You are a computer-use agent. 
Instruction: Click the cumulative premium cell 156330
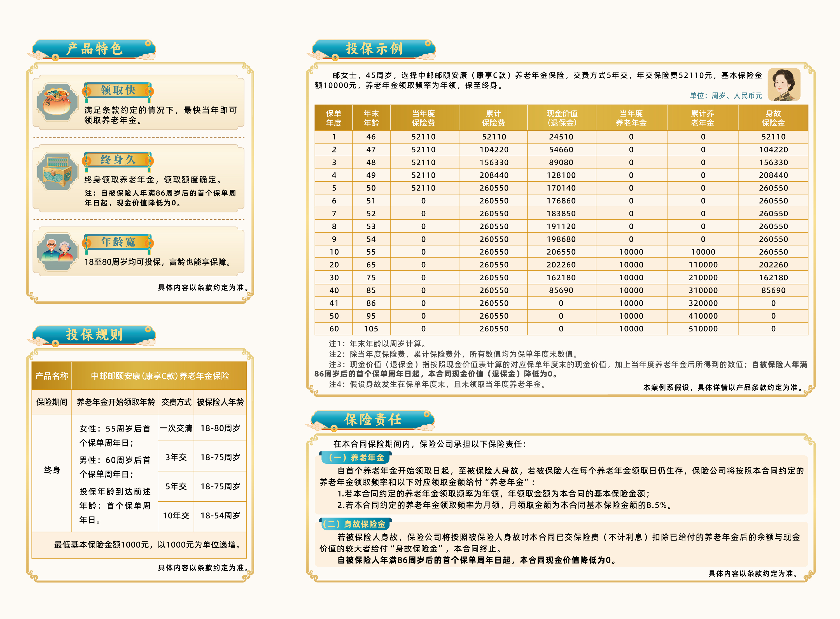494,162
